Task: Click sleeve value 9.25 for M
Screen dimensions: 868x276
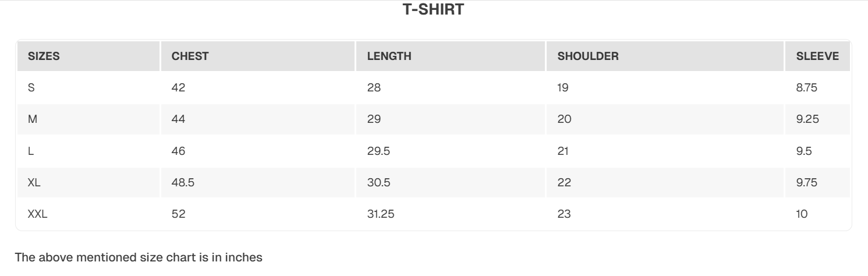Action: click(x=807, y=119)
